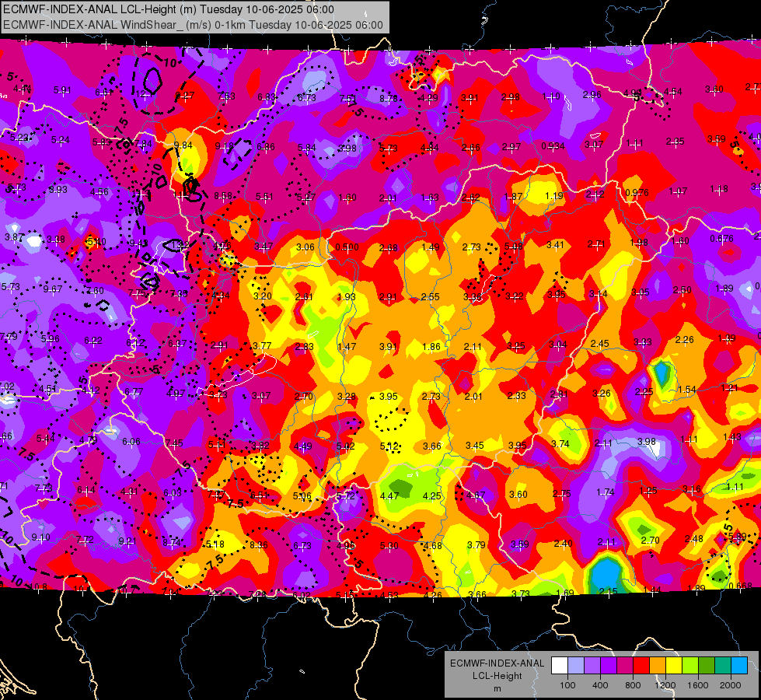
Task: Click the grid value 1.93
Action: (347, 296)
